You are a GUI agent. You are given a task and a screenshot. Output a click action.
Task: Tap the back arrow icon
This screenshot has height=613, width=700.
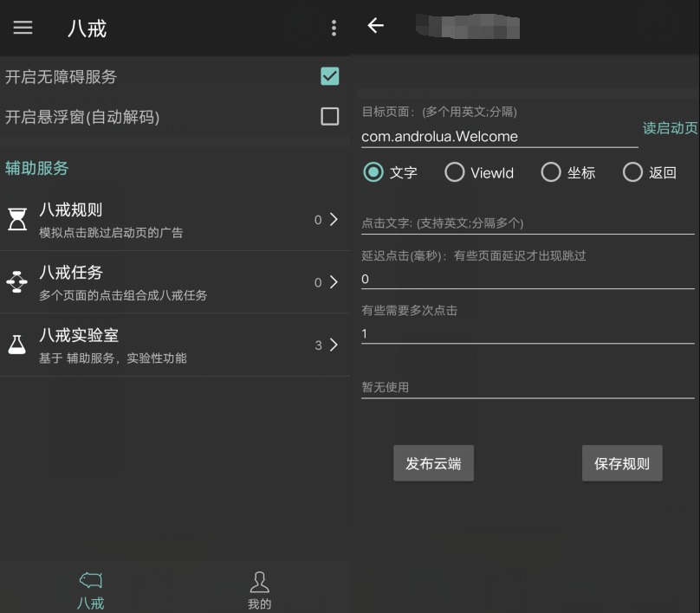coord(375,26)
